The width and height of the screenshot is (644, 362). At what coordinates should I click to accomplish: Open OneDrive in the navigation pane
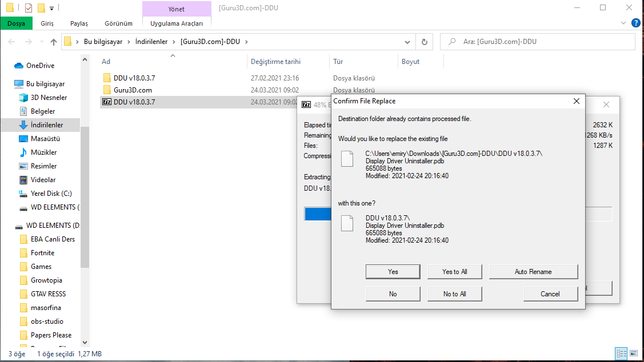(x=40, y=66)
